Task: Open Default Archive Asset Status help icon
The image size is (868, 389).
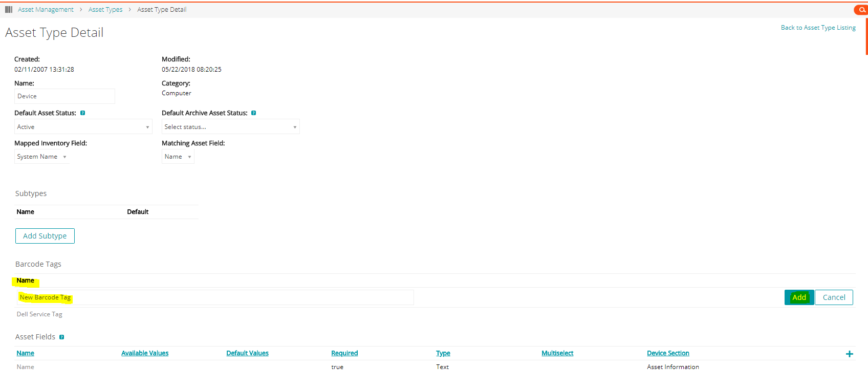Action: (253, 113)
